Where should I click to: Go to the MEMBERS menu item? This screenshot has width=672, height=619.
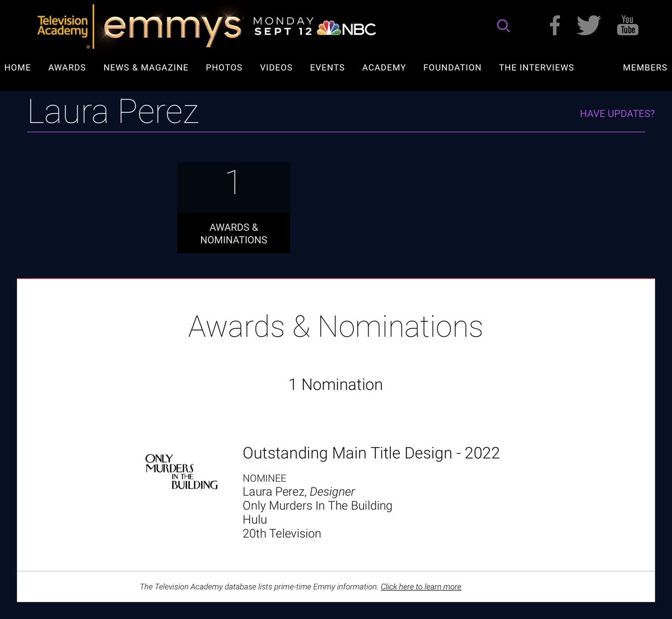(645, 67)
